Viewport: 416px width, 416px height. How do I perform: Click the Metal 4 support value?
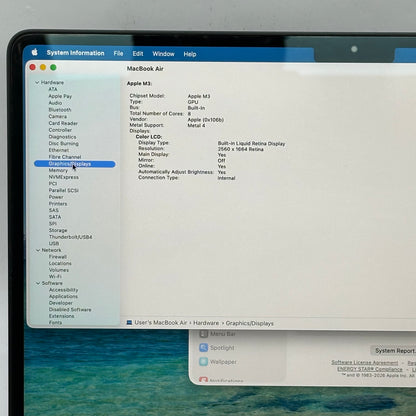196,125
